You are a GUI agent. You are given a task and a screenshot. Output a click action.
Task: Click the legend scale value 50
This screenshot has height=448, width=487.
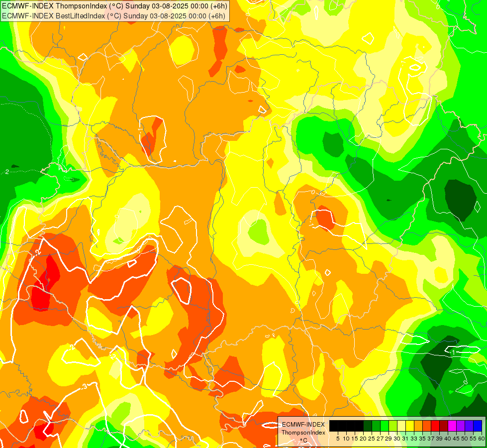pyautogui.click(x=465, y=439)
